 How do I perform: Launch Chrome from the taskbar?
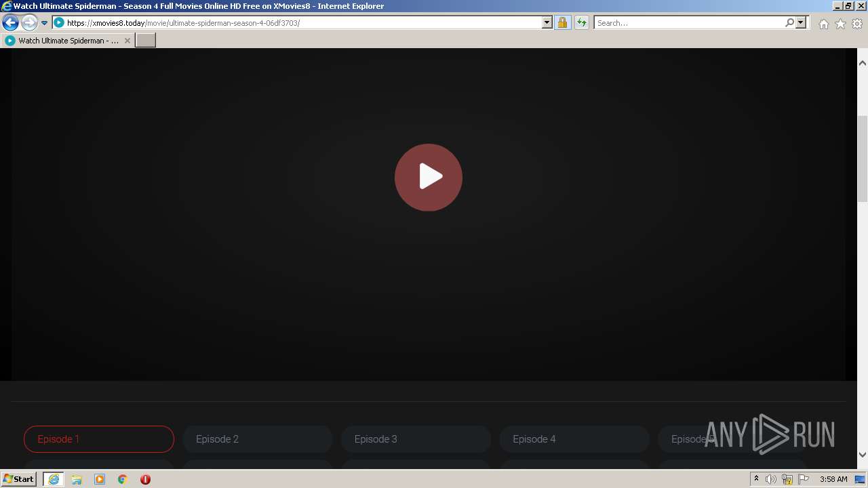tap(123, 479)
